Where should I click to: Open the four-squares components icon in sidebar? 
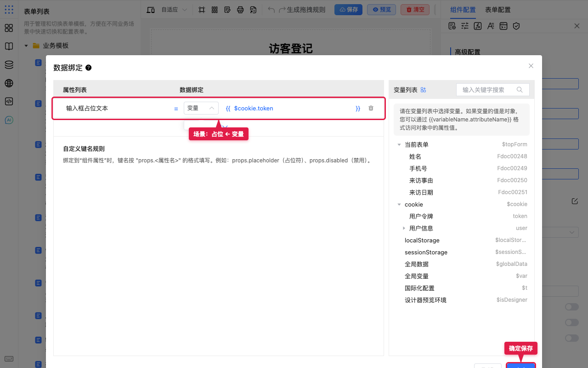pyautogui.click(x=9, y=28)
